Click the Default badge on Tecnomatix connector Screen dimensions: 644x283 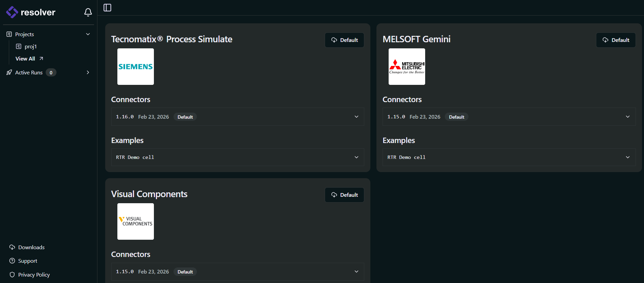pos(185,117)
